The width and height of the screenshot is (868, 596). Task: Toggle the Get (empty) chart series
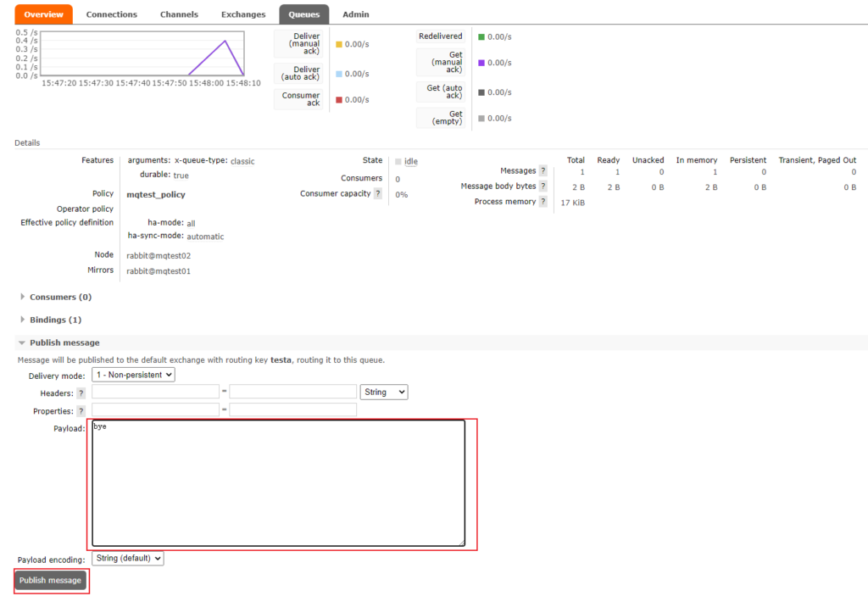(x=441, y=119)
